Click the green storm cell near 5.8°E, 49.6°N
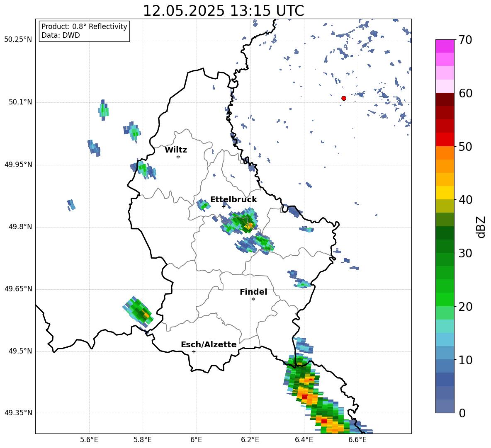 click(x=138, y=311)
